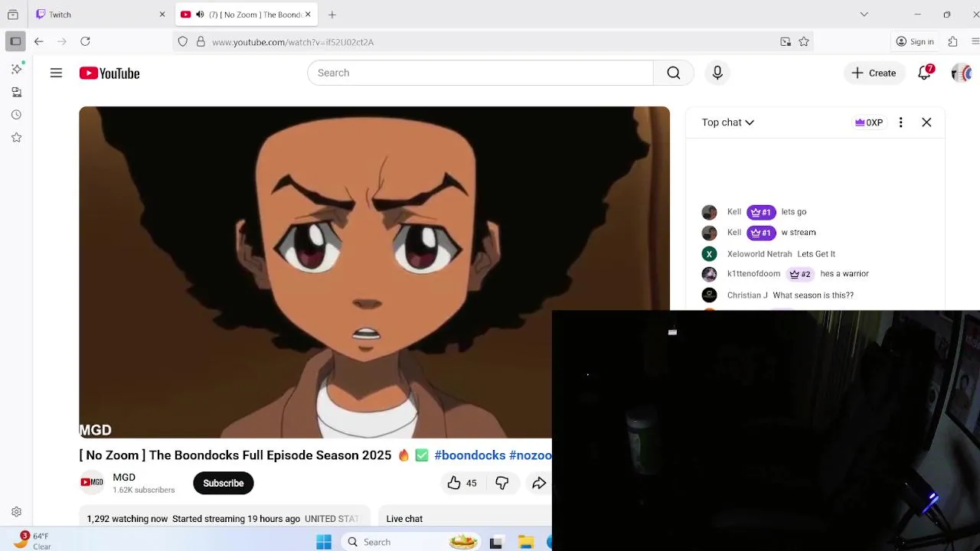Screen dimensions: 980x551
Task: Select the Boondocks YouTube tab
Action: click(x=247, y=15)
